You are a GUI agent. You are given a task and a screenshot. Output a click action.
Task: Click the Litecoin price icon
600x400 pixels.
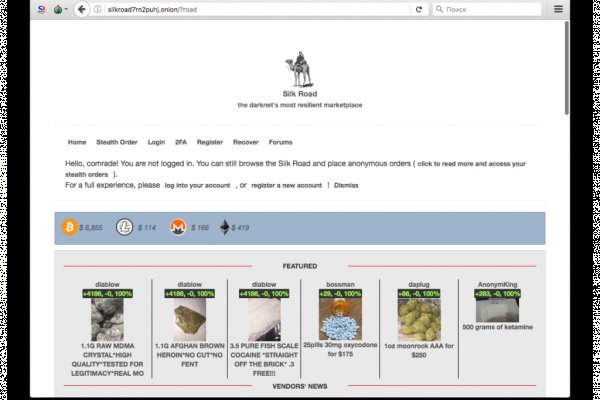click(x=124, y=228)
